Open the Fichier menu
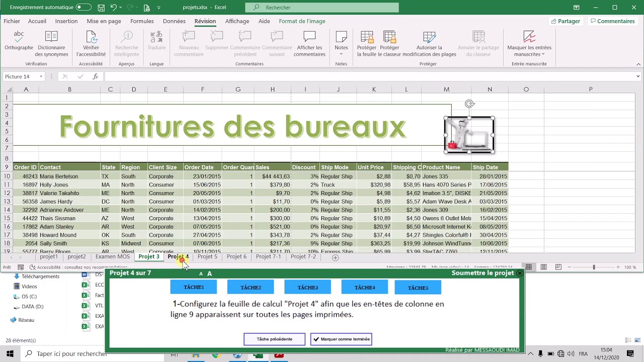 pos(12,21)
